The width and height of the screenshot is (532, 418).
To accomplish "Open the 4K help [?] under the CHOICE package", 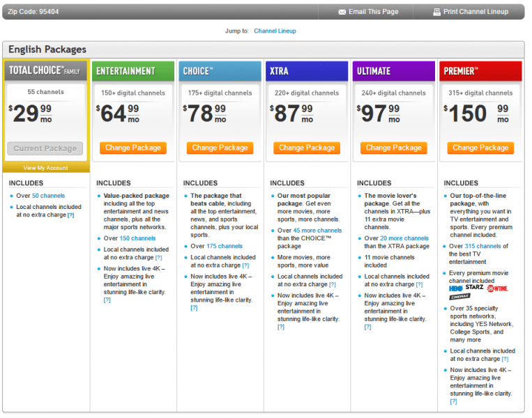I will click(x=194, y=308).
